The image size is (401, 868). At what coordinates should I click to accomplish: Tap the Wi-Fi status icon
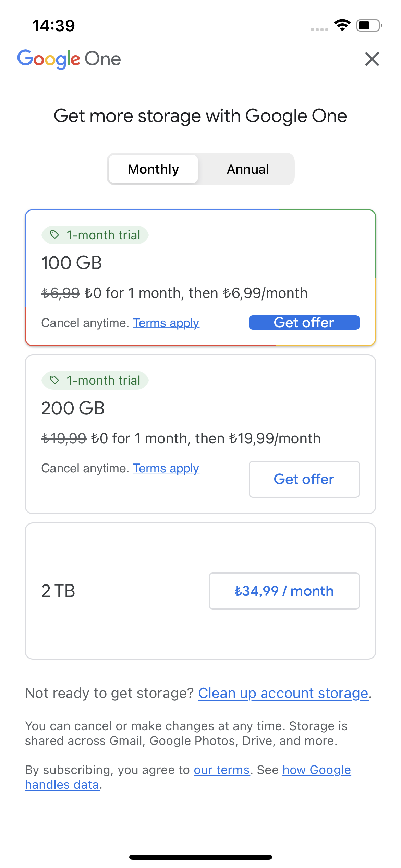342,25
